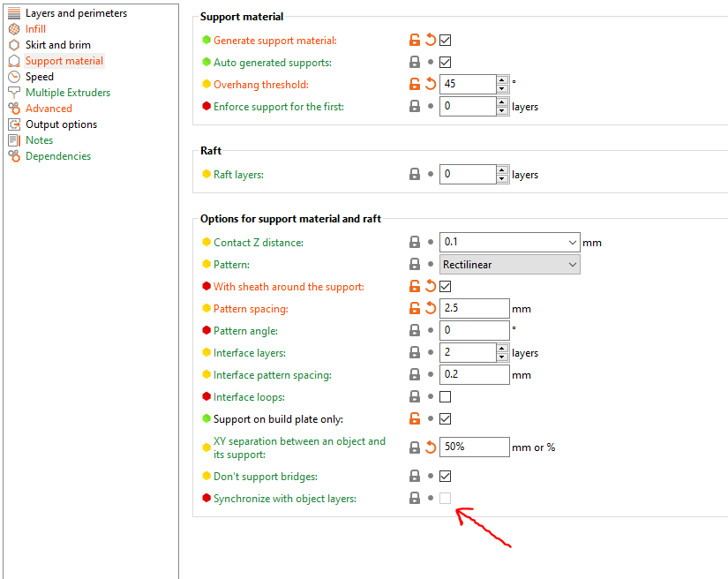Click the reset arrow for Overhang threshold
Viewport: 728px width, 579px height.
pyautogui.click(x=429, y=84)
